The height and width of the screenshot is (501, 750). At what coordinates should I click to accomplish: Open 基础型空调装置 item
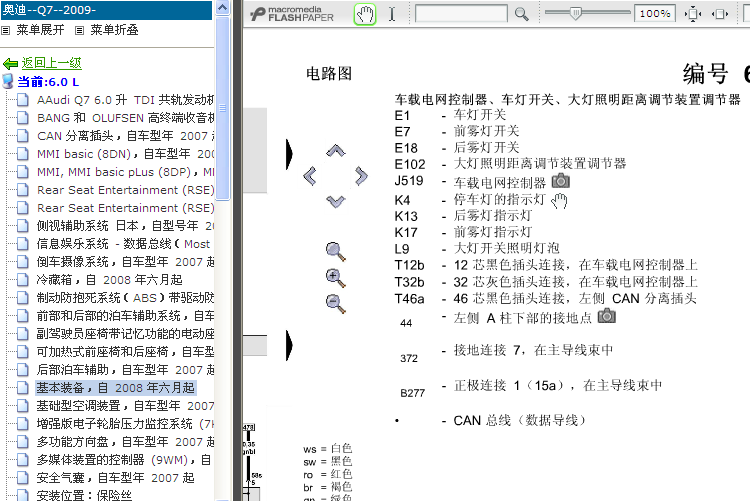coord(125,406)
